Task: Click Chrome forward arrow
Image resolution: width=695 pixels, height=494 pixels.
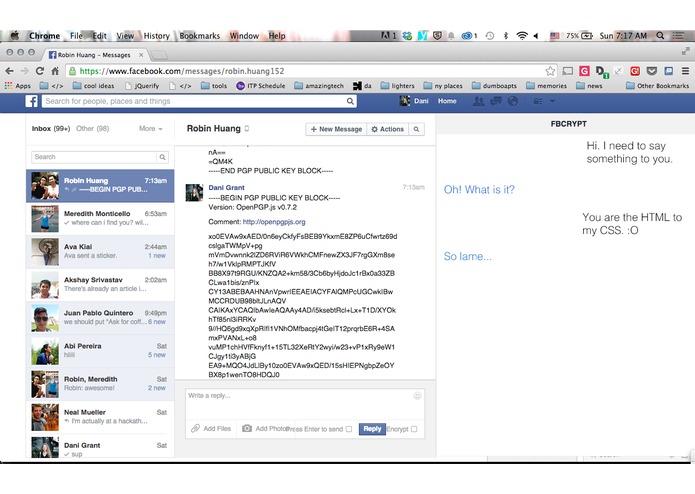Action: pyautogui.click(x=24, y=71)
